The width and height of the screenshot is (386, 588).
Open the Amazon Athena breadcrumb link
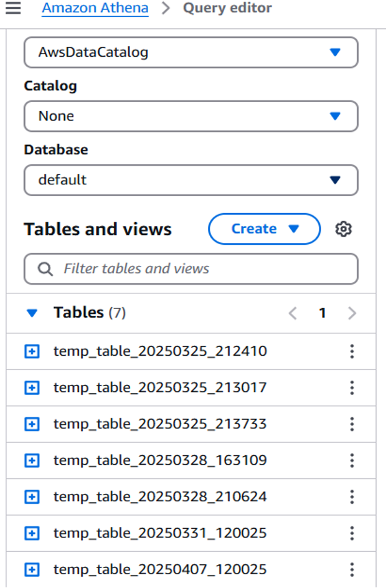pyautogui.click(x=95, y=8)
